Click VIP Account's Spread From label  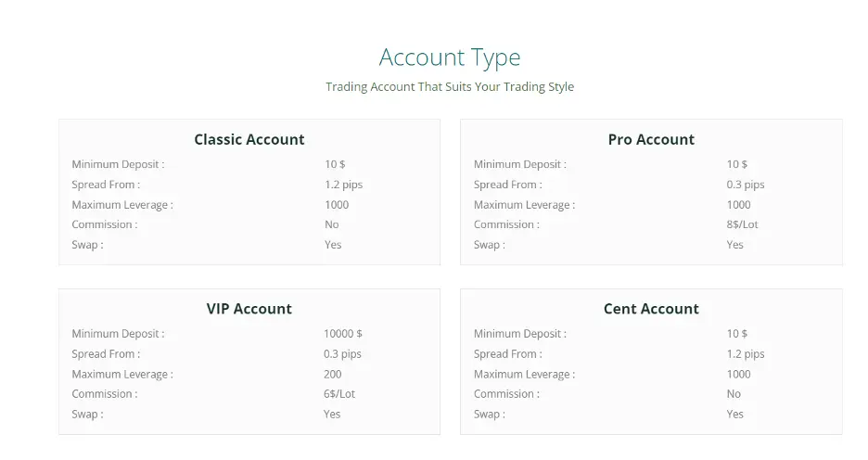pyautogui.click(x=106, y=354)
